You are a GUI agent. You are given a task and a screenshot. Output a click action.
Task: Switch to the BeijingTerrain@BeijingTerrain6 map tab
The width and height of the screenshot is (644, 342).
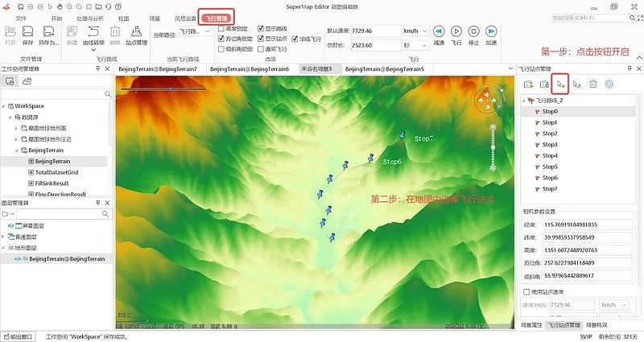tap(250, 69)
